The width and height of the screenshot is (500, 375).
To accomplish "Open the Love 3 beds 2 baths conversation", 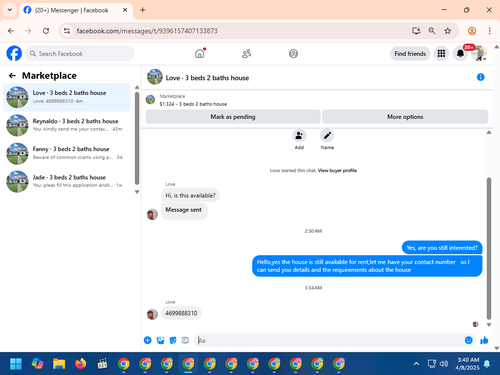I will [x=67, y=97].
